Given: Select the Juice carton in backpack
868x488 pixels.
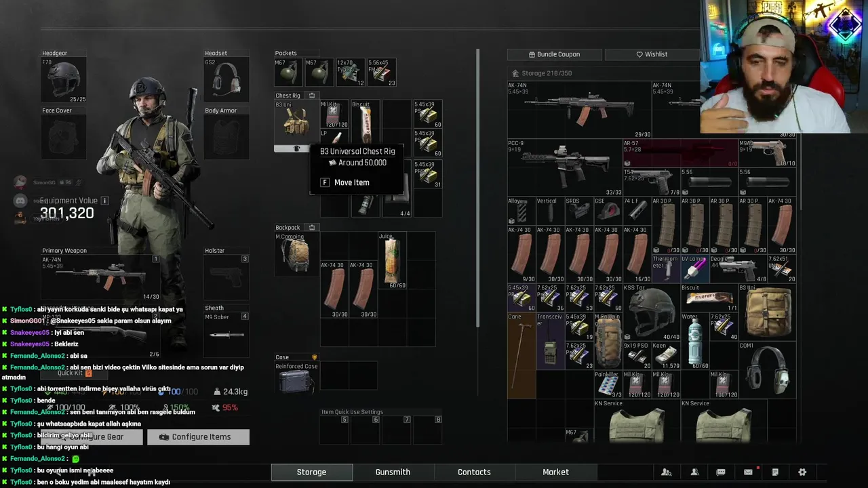Looking at the screenshot, I should (x=392, y=261).
